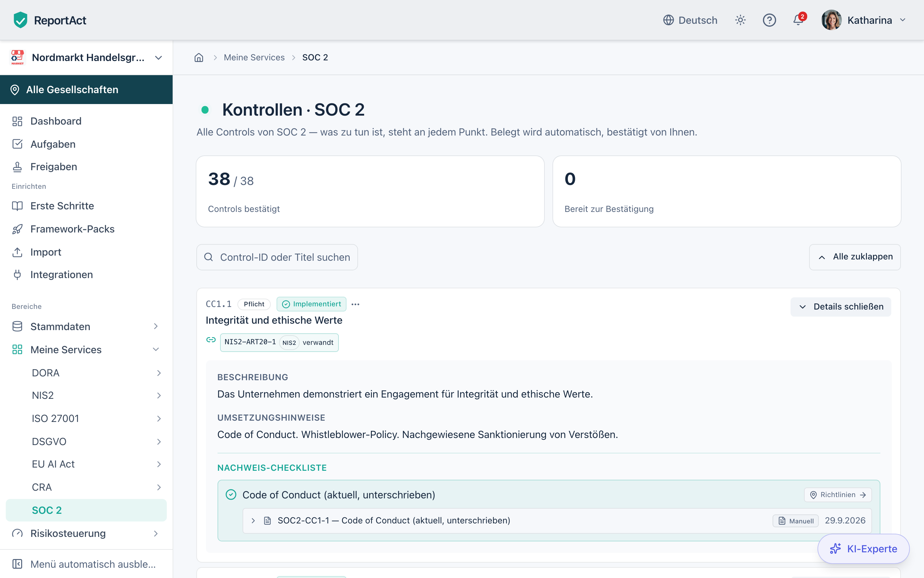Click the Erste Schritte book icon
Screen dimensions: 924x578
tap(17, 206)
